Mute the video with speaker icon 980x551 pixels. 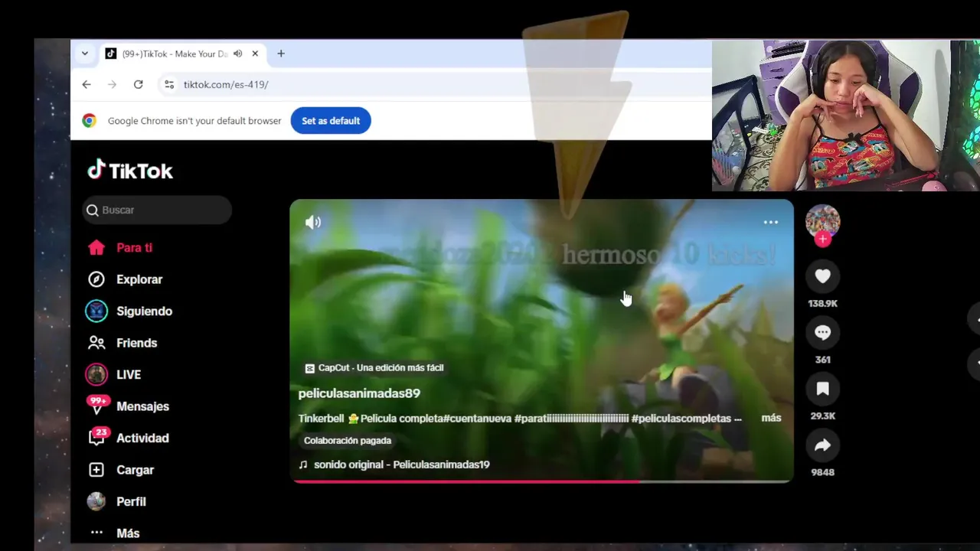[313, 222]
